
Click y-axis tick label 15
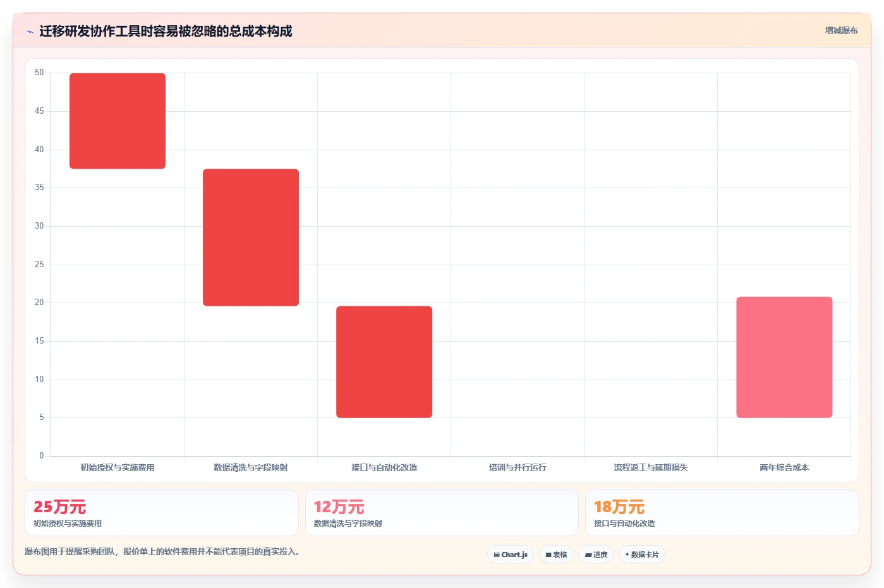tap(39, 341)
